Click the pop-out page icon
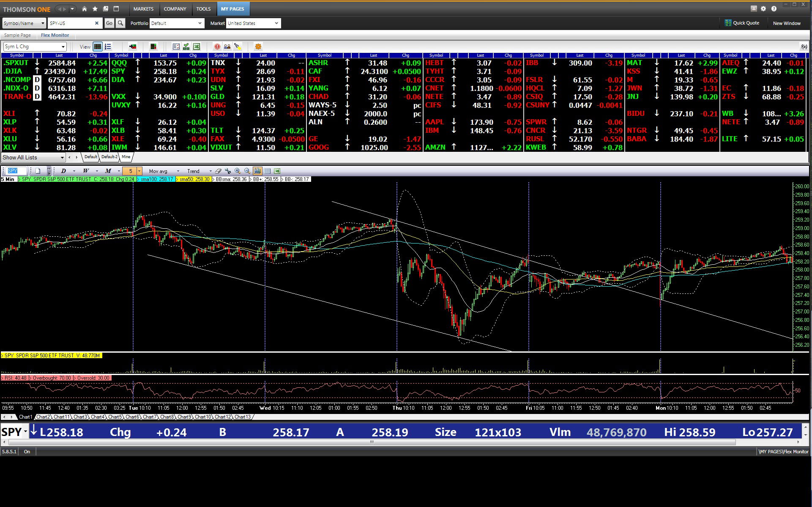Screen dimensions: 812x507 point(106,9)
